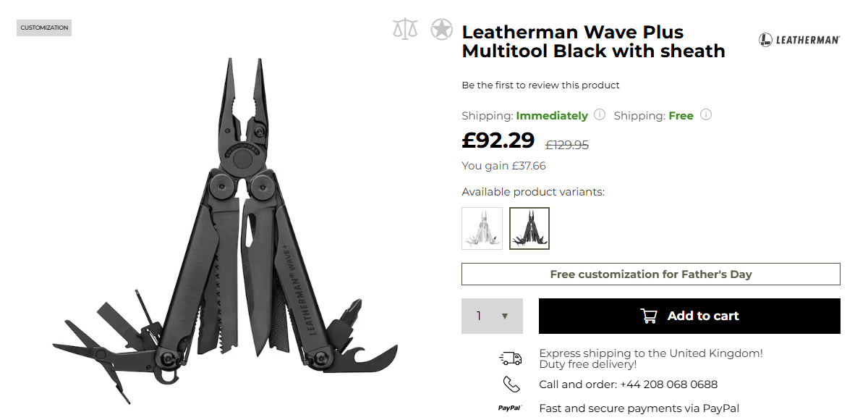
Task: Click info icon beside Shipping Immediately
Action: pyautogui.click(x=600, y=114)
